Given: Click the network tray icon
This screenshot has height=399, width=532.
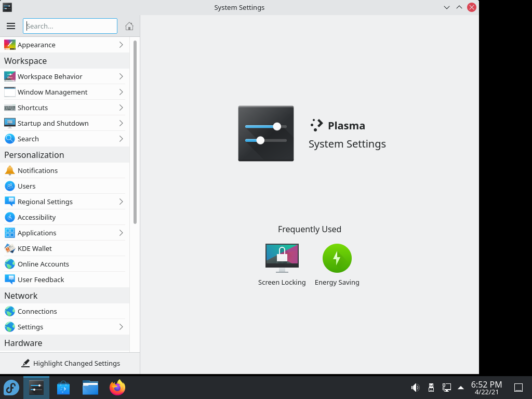Looking at the screenshot, I should click(446, 388).
